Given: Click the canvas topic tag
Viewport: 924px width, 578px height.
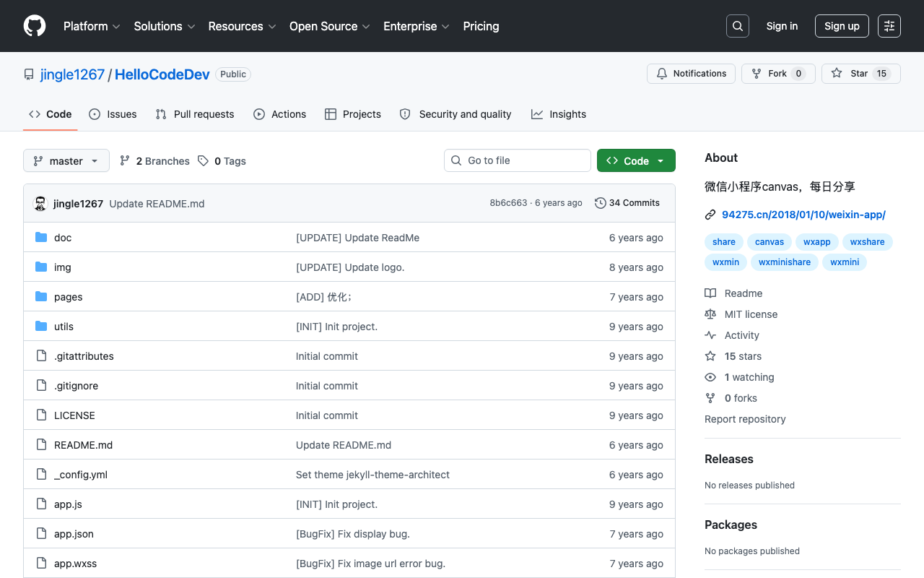Looking at the screenshot, I should pos(770,242).
